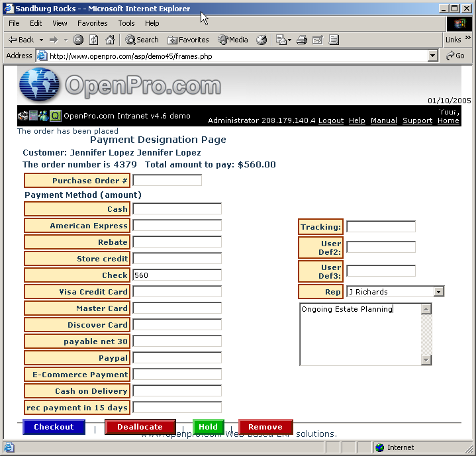The width and height of the screenshot is (476, 456).
Task: Click the Print toolbar icon
Action: click(302, 40)
